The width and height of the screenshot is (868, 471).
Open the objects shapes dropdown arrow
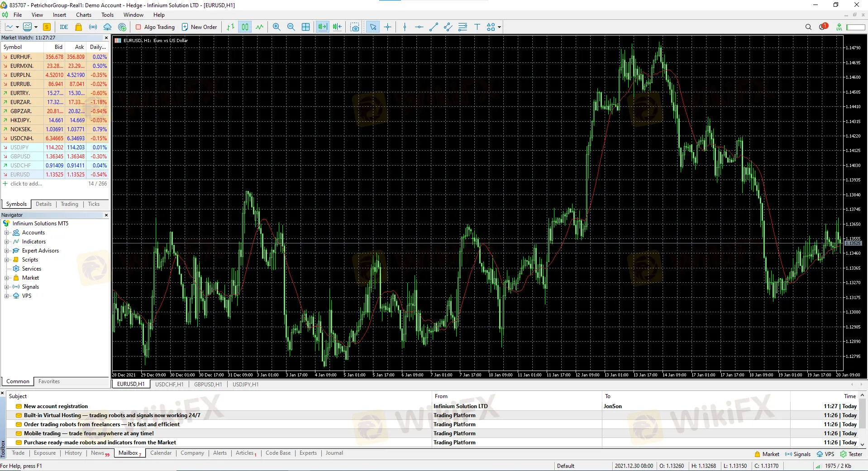499,27
